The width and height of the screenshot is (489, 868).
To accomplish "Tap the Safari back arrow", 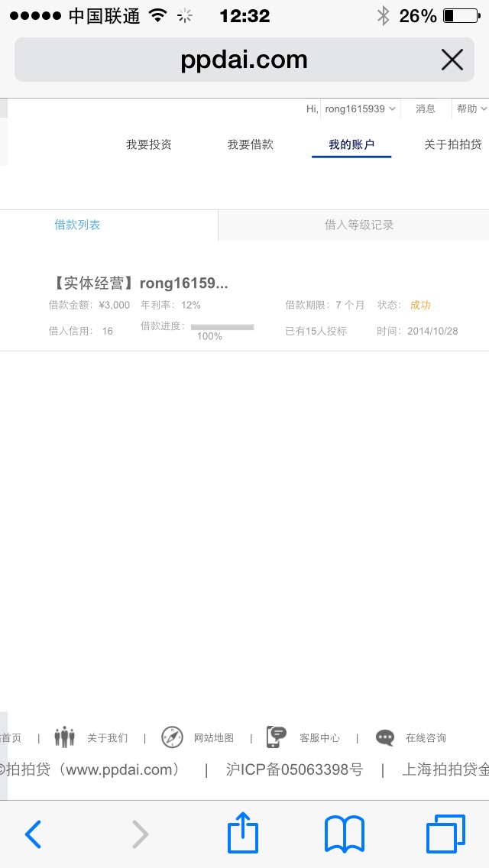I will 33,834.
